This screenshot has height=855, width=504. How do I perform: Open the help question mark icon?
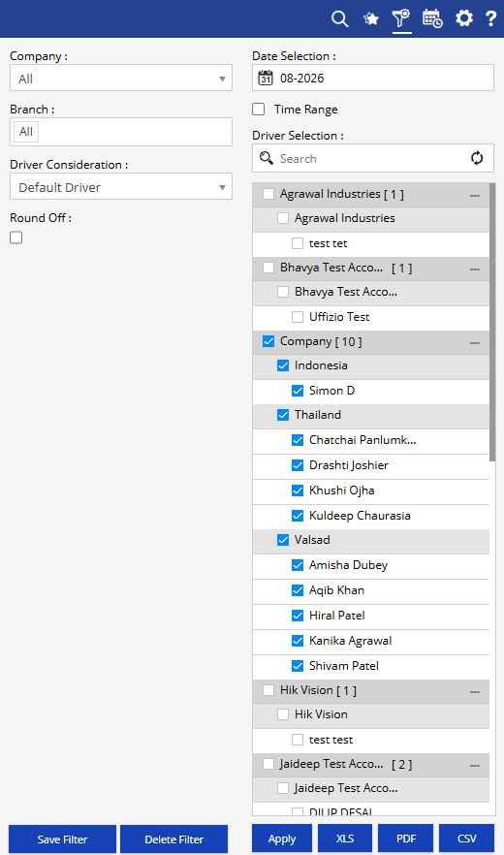[490, 18]
